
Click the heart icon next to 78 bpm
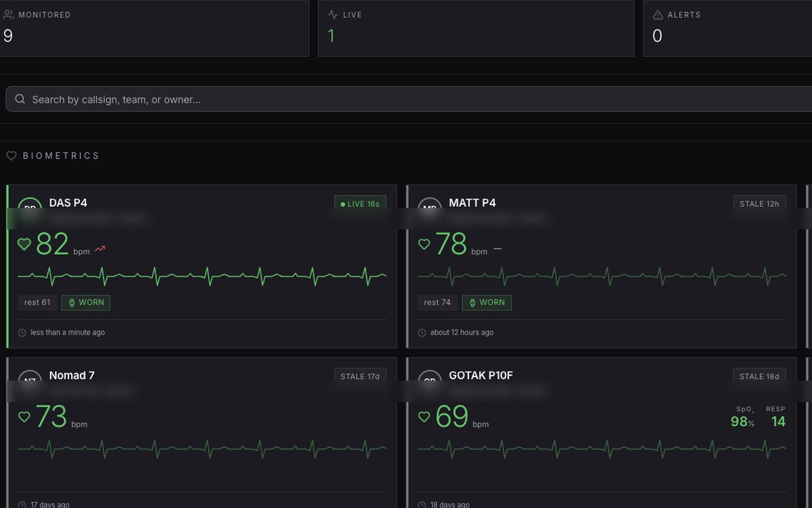pyautogui.click(x=424, y=244)
